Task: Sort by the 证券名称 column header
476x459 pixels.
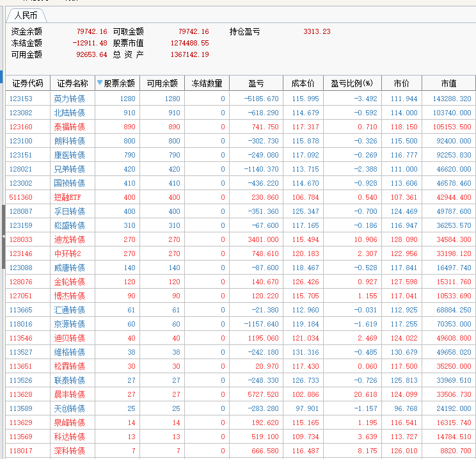Action: 72,83
